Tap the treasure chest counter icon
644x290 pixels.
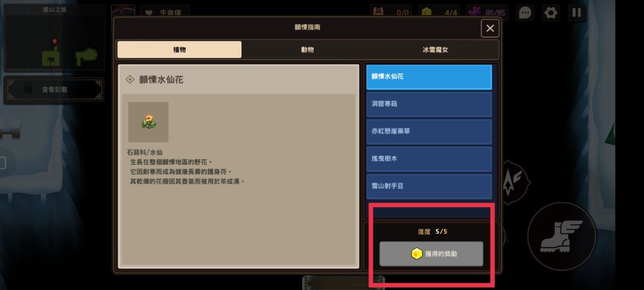pos(378,12)
